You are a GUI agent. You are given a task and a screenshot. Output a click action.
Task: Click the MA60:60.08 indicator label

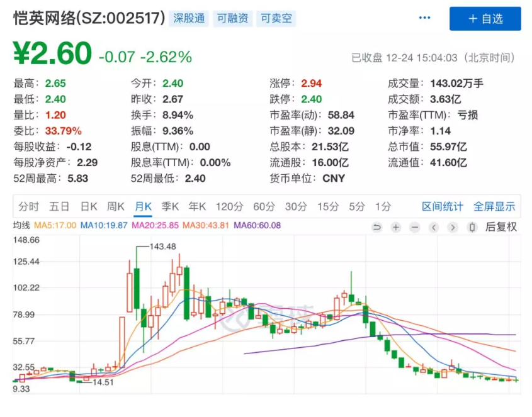pyautogui.click(x=257, y=225)
